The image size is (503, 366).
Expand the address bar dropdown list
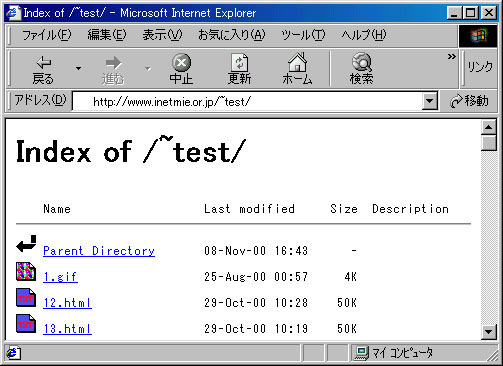point(430,101)
